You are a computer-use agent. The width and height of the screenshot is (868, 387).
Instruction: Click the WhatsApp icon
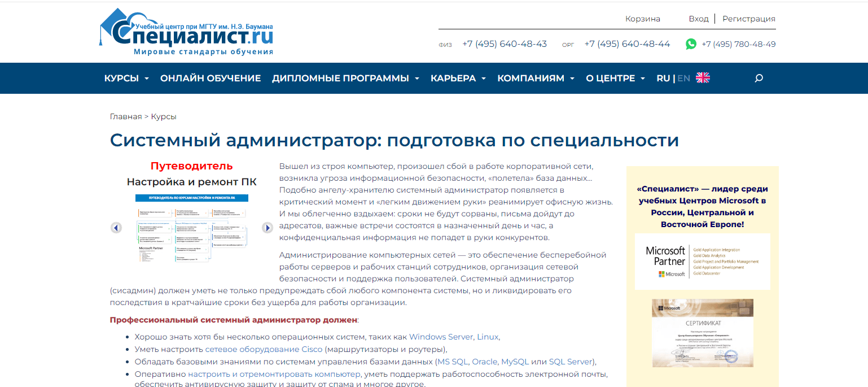click(x=691, y=44)
